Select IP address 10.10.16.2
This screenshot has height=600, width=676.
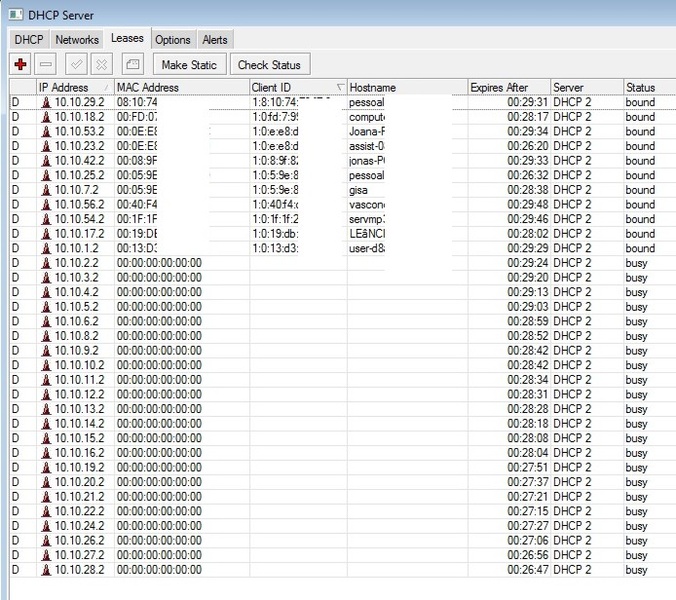pyautogui.click(x=79, y=453)
